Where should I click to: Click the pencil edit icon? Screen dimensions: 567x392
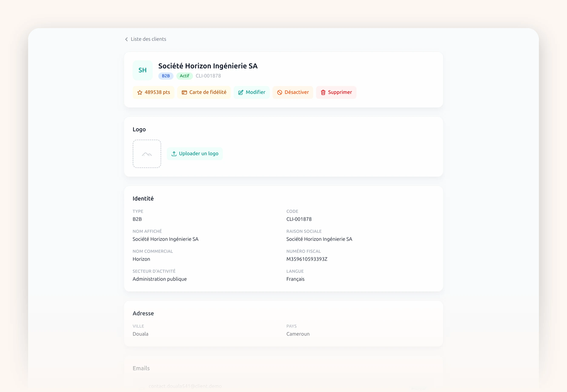241,93
